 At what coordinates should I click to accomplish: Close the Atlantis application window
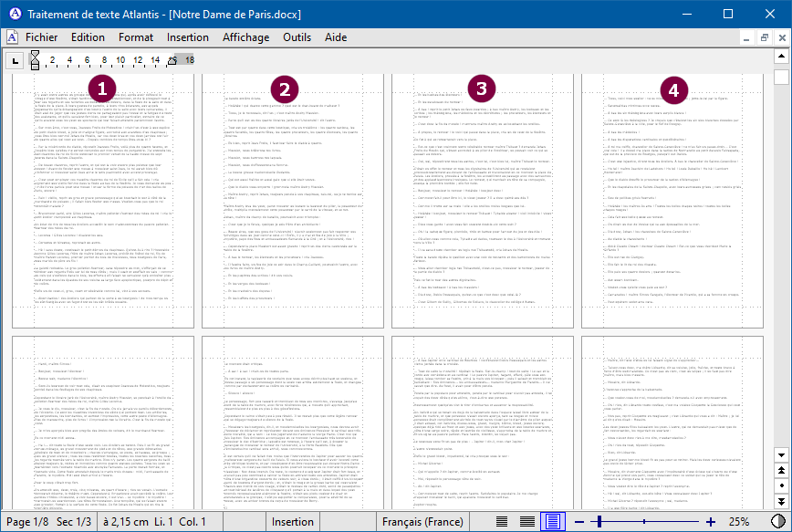(770, 15)
